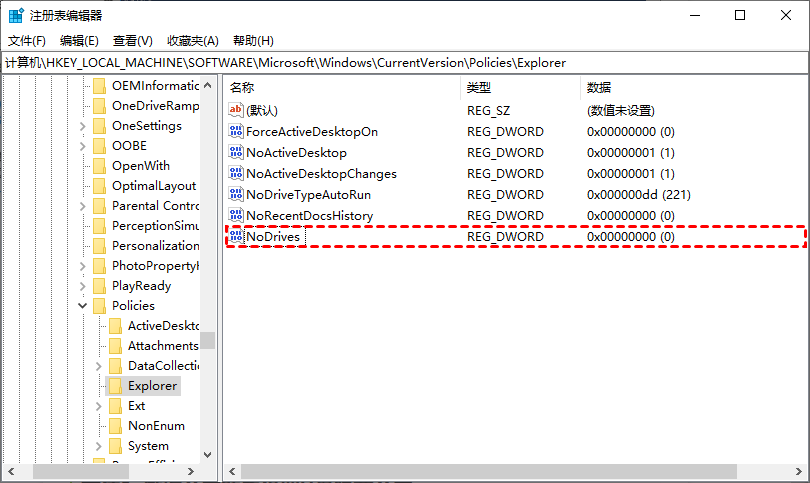The height and width of the screenshot is (483, 810).
Task: Click the PerceptionSimulation folder icon
Action: coord(99,226)
